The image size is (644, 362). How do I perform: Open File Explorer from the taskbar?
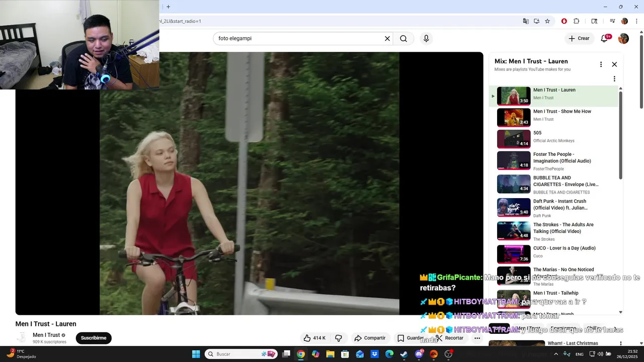tap(330, 354)
